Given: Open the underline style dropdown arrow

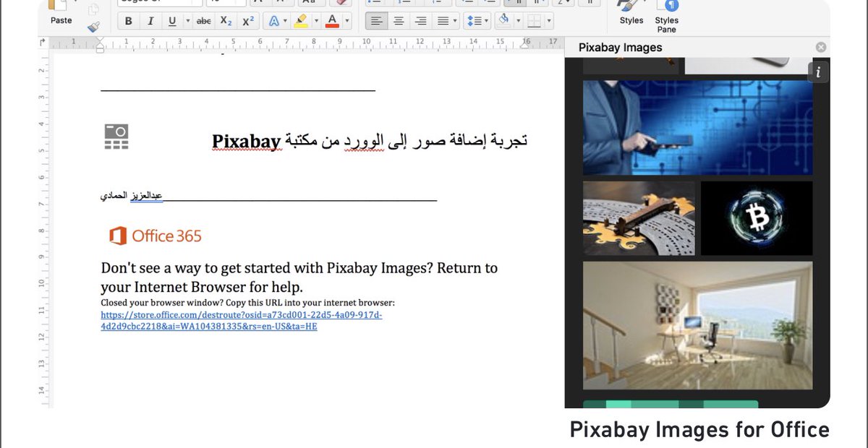Looking at the screenshot, I should point(187,21).
